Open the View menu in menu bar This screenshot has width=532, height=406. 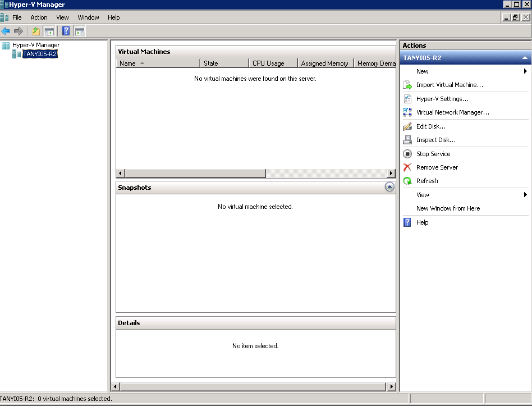[62, 17]
